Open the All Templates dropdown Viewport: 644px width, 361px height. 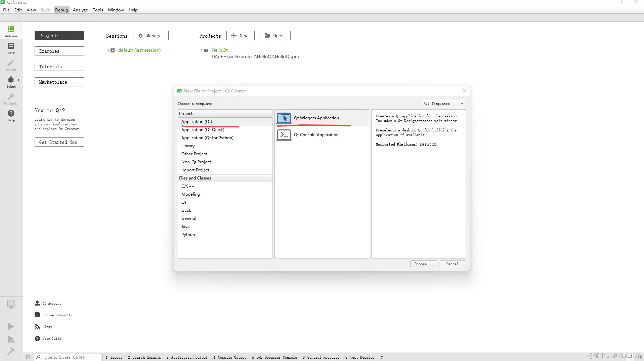(444, 104)
